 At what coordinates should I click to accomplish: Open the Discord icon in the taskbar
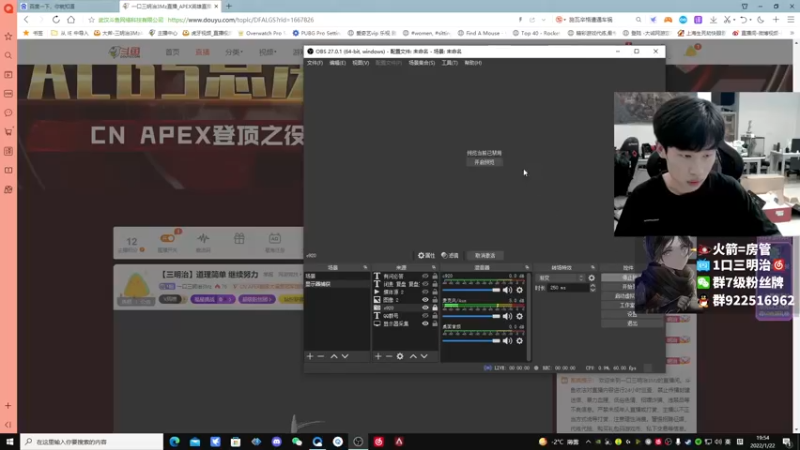(x=277, y=442)
